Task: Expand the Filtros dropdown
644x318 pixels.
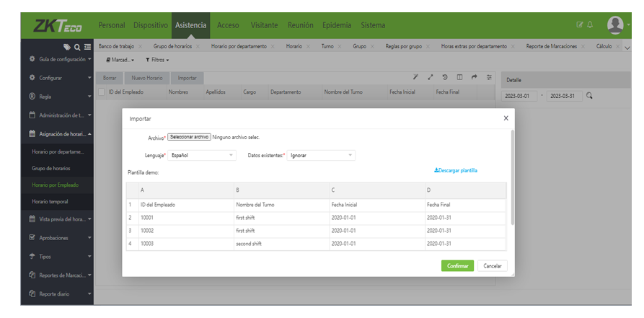Action: point(157,60)
